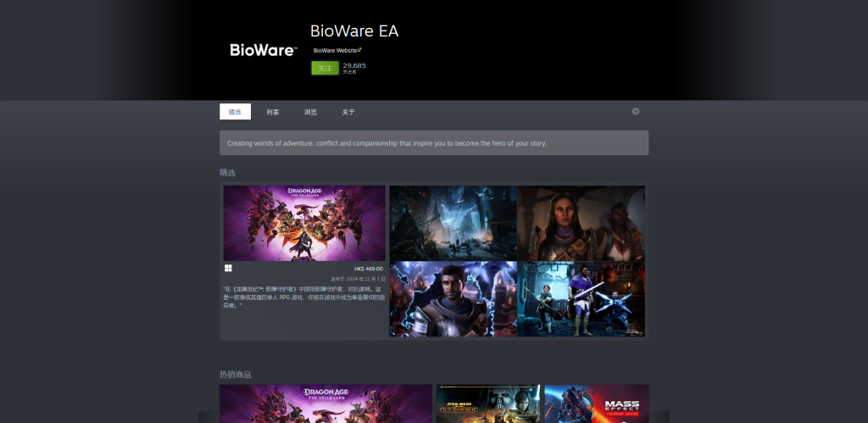Click the HK$ 469.00 price label
This screenshot has width=868, height=423.
point(369,269)
